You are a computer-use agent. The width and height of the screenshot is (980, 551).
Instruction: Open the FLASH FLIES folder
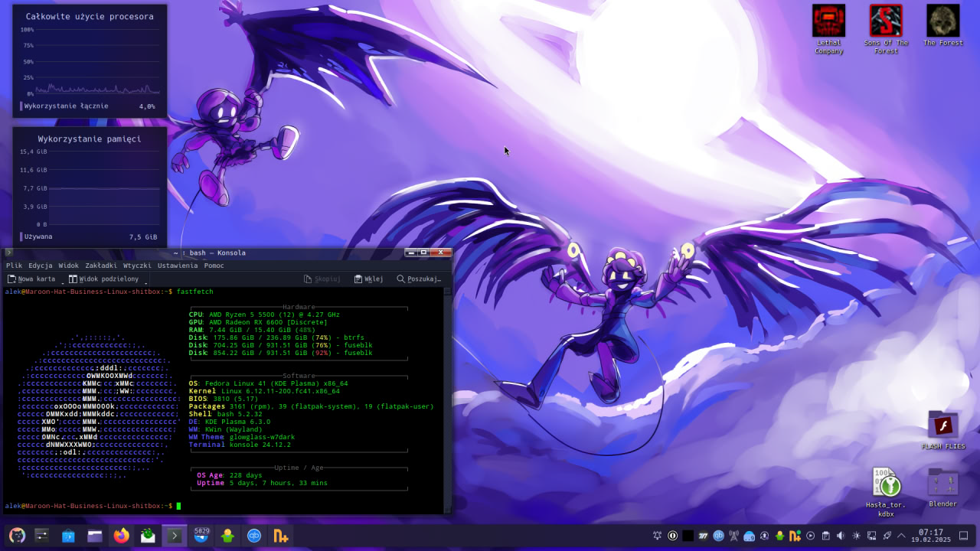click(x=942, y=430)
